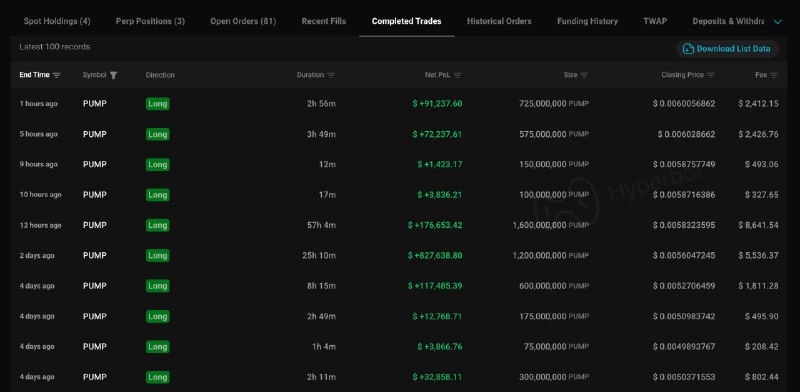Open the Symbol filter funnel icon

(x=113, y=76)
